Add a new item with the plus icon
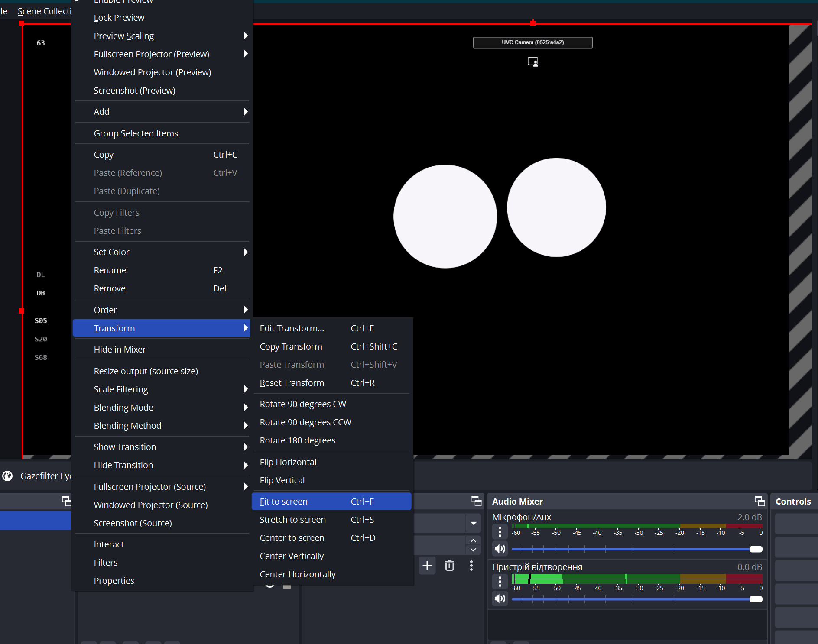 [x=427, y=565]
